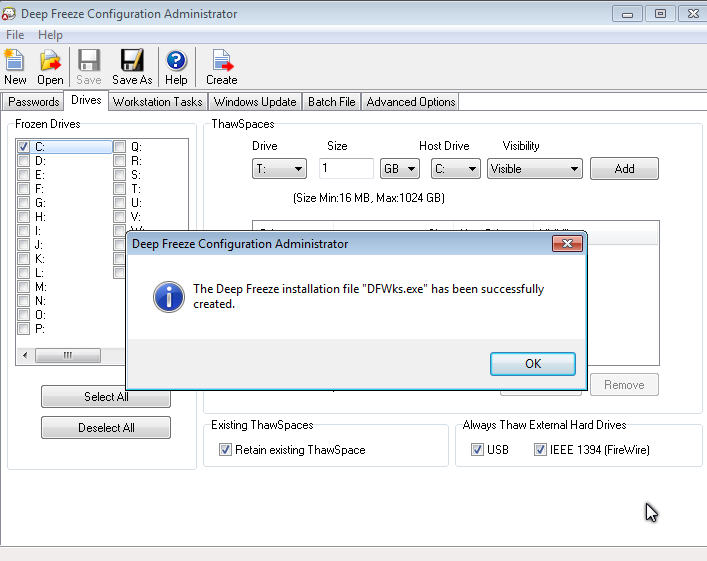Click the Remove ThawSpace button
The height and width of the screenshot is (561, 707).
tap(624, 385)
